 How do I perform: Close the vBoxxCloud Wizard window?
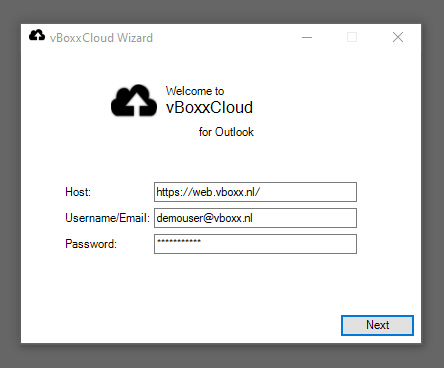click(398, 37)
